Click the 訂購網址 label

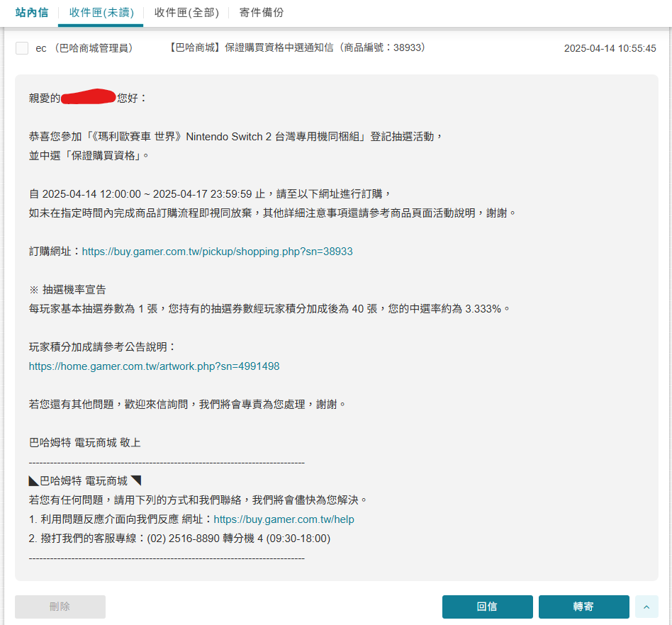pyautogui.click(x=50, y=252)
